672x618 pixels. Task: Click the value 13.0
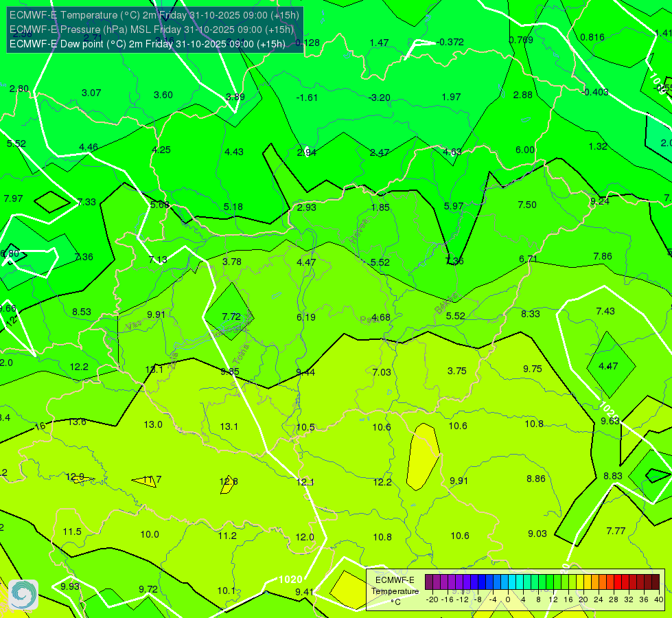153,424
